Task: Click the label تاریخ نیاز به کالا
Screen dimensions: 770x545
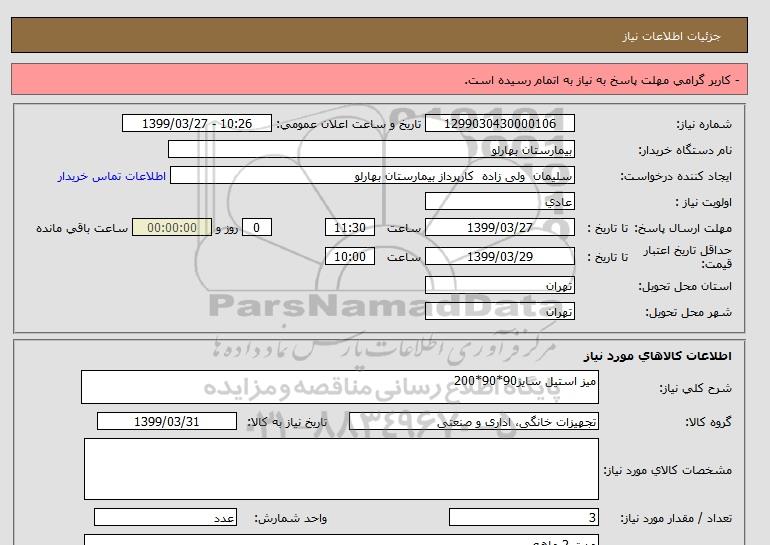Action: pos(287,422)
